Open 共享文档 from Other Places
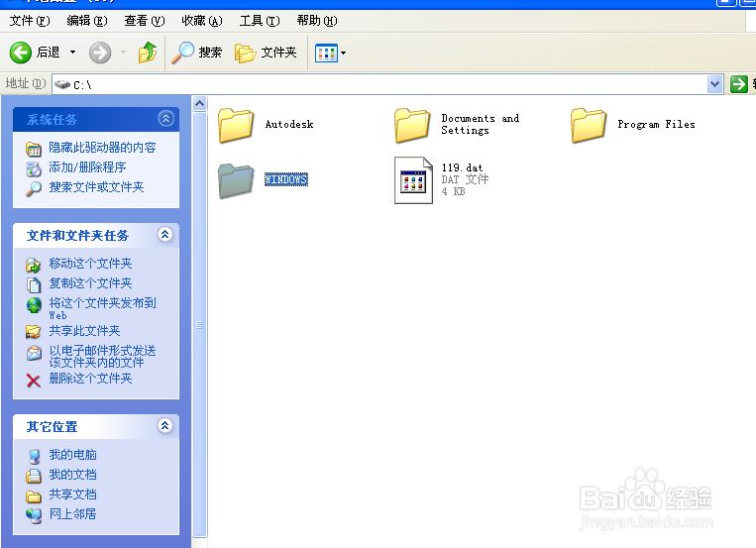This screenshot has width=756, height=548. pos(72,494)
